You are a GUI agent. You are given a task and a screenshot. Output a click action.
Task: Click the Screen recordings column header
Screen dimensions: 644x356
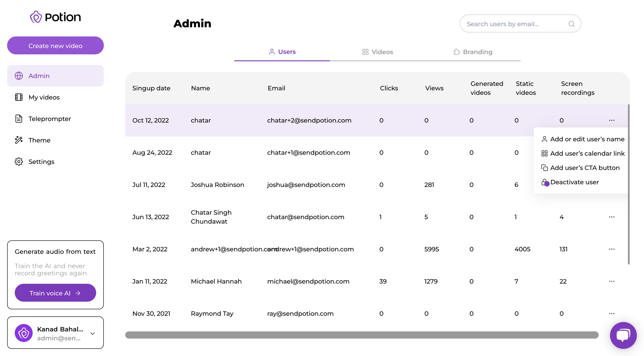point(578,88)
